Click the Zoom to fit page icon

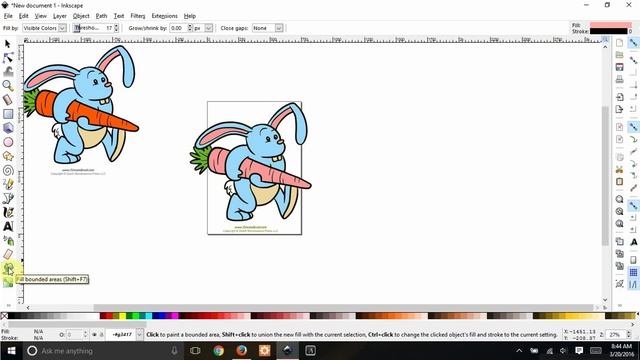pos(619,224)
